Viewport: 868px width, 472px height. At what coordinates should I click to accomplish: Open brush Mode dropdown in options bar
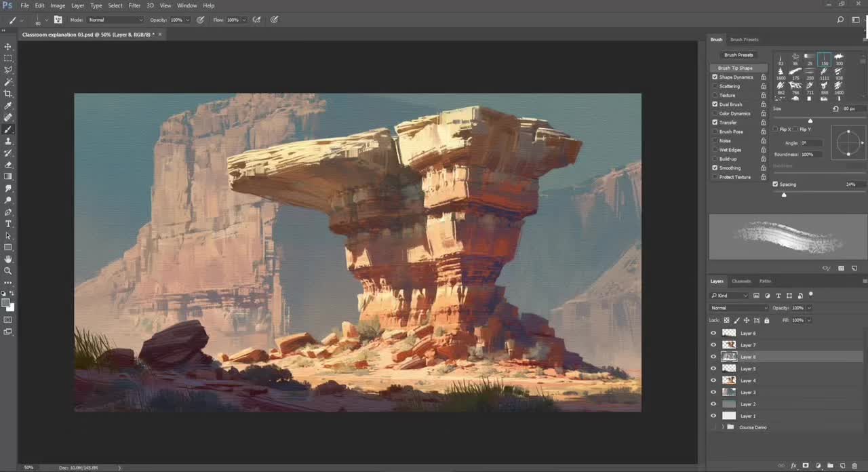click(x=116, y=20)
